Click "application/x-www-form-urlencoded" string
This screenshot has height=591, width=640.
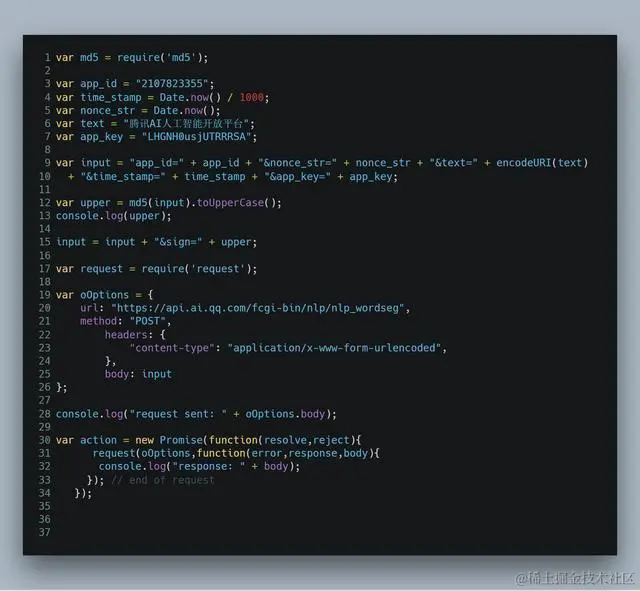coord(334,348)
